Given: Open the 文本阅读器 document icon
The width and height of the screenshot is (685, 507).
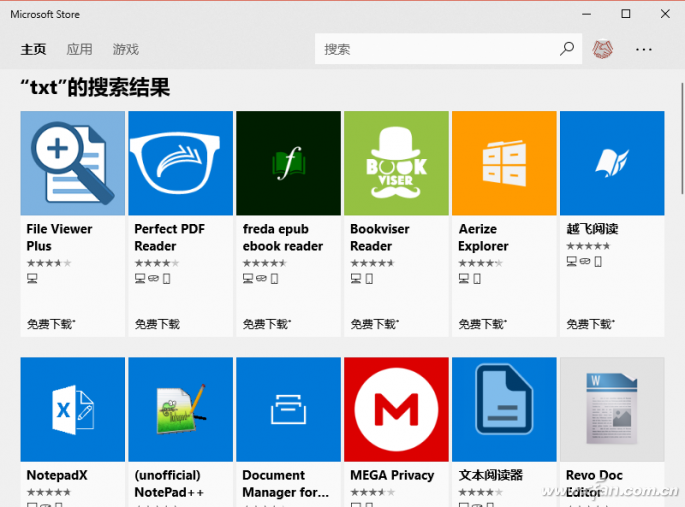Looking at the screenshot, I should coord(504,409).
